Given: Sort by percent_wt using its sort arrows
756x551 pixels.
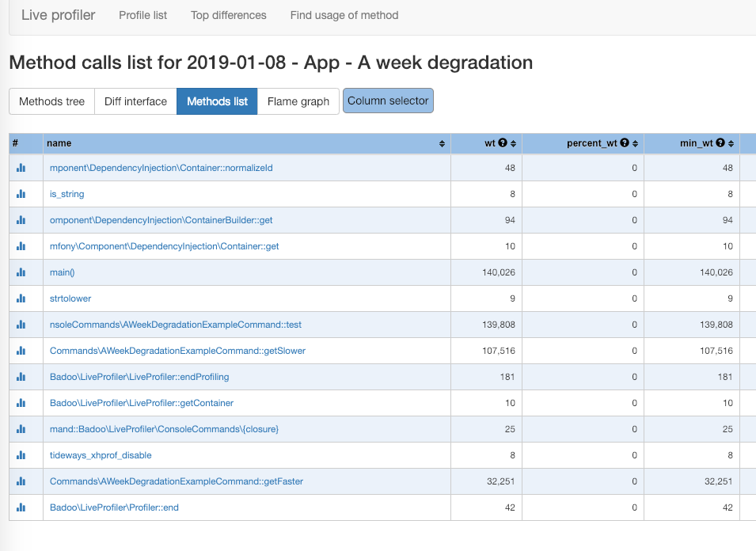Looking at the screenshot, I should pyautogui.click(x=635, y=144).
